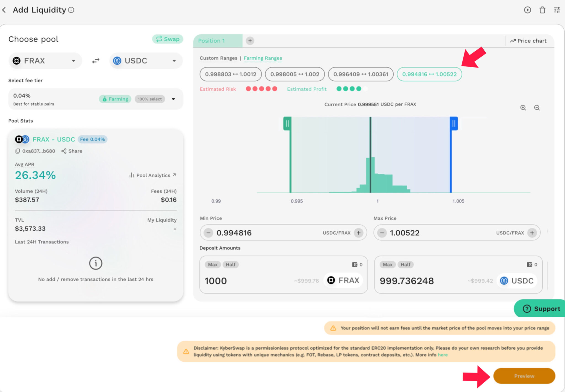Click the wallet balance icon next to FRAX deposit

coord(355,265)
